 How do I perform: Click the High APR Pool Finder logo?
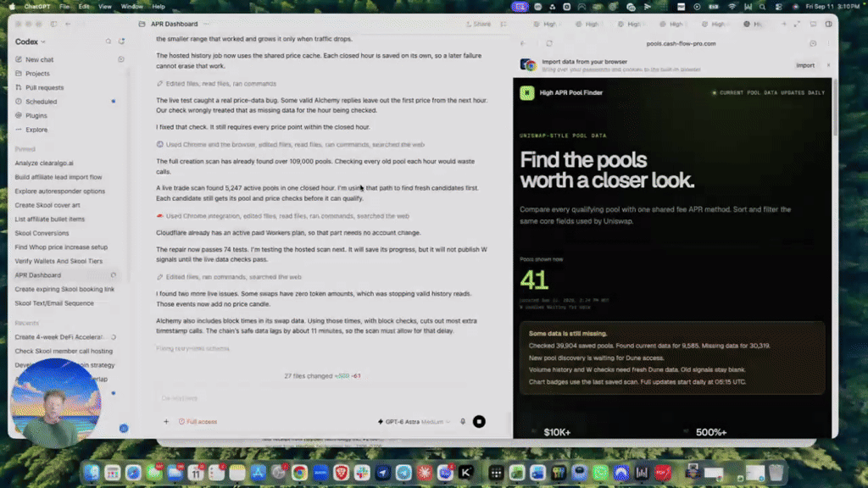(527, 93)
